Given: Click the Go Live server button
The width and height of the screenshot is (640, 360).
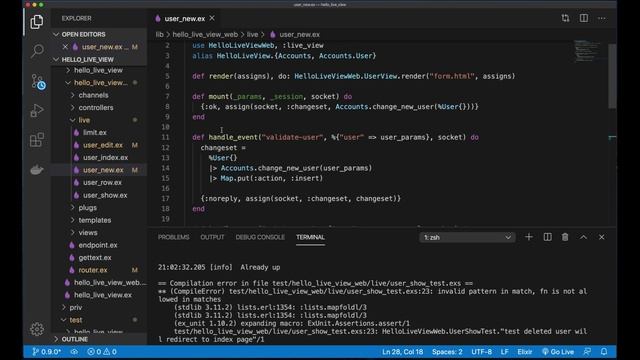Looking at the screenshot, I should (558, 352).
